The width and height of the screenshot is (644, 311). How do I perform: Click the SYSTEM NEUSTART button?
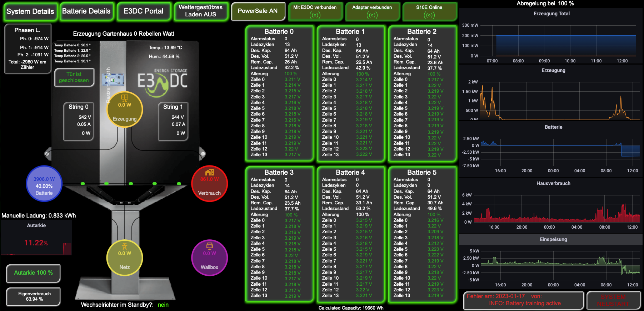[x=613, y=300]
